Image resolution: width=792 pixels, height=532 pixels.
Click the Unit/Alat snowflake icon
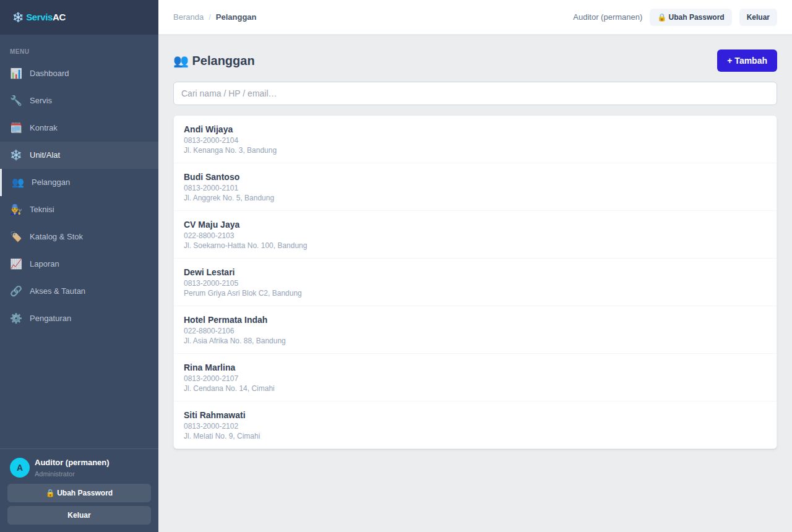(x=16, y=155)
